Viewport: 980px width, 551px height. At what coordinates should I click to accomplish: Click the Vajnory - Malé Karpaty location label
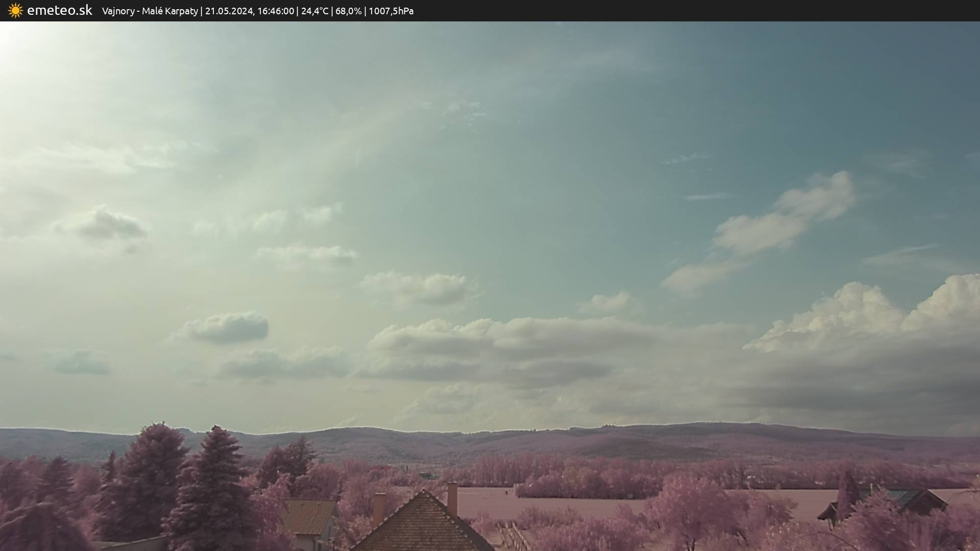click(150, 11)
